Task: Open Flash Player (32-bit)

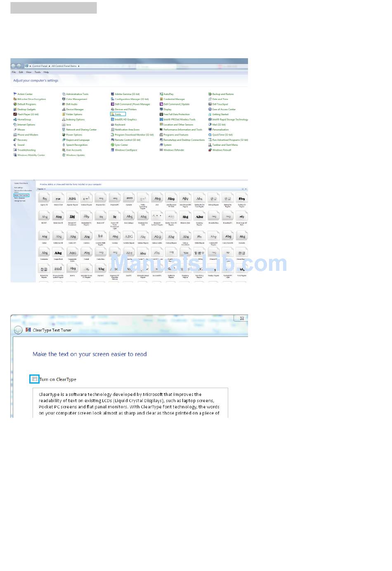Action: 26,114
